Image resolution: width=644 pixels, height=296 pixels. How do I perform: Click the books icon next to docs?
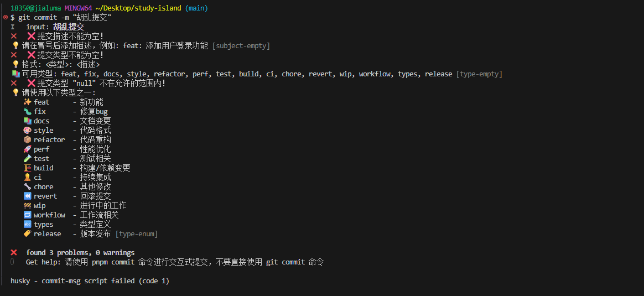coord(28,121)
